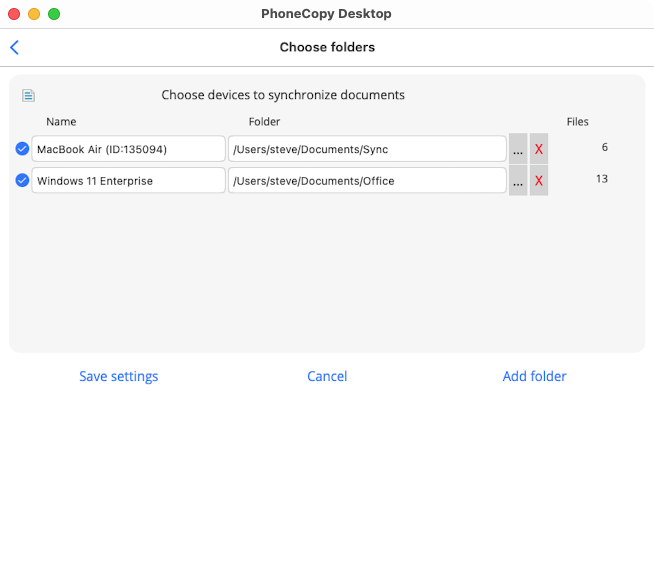Viewport: 654px width, 581px height.
Task: Click the document icon beside the heading
Action: pos(28,96)
